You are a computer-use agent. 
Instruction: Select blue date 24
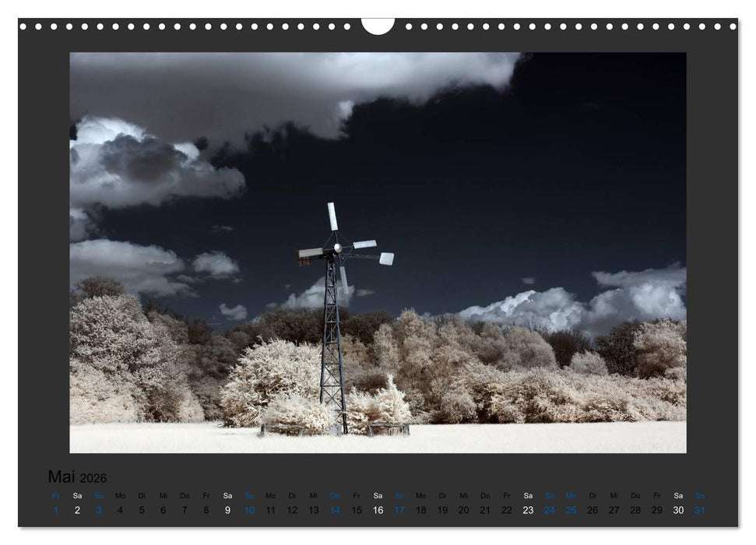tap(550, 510)
